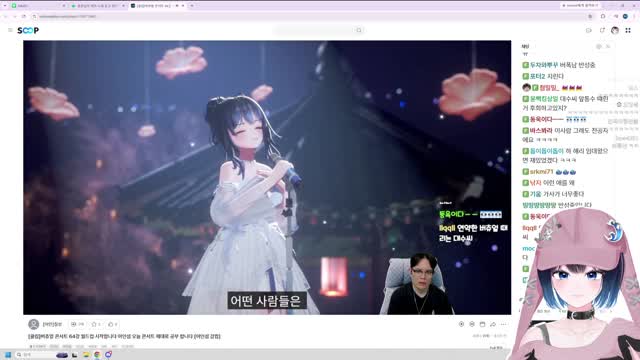This screenshot has height=360, width=640.
Task: Open the streamer name link beside avatar
Action: point(52,324)
